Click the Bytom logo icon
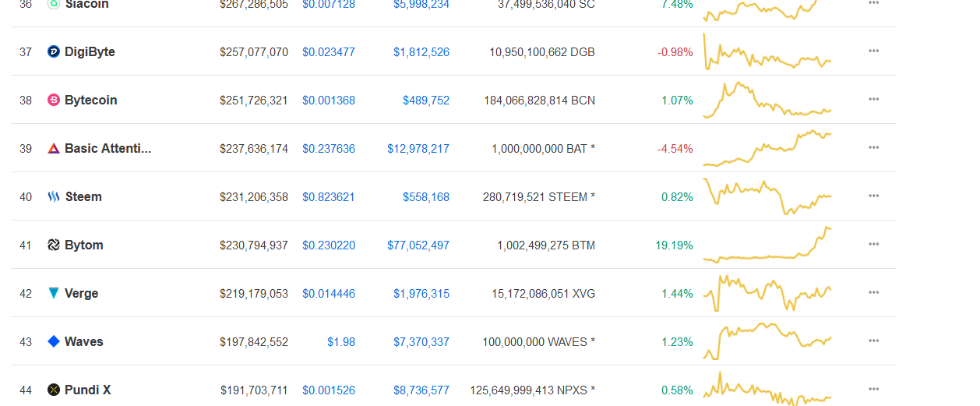Screen dimensions: 980x406 pos(54,245)
